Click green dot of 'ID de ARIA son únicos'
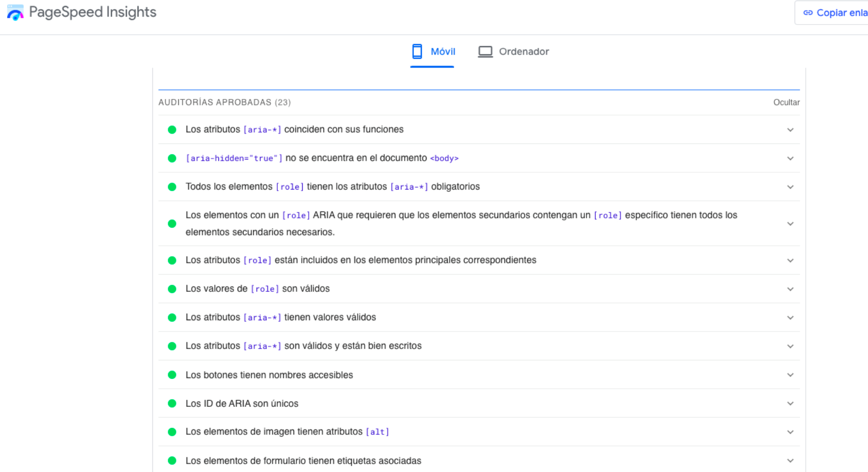The width and height of the screenshot is (868, 472). (x=172, y=403)
